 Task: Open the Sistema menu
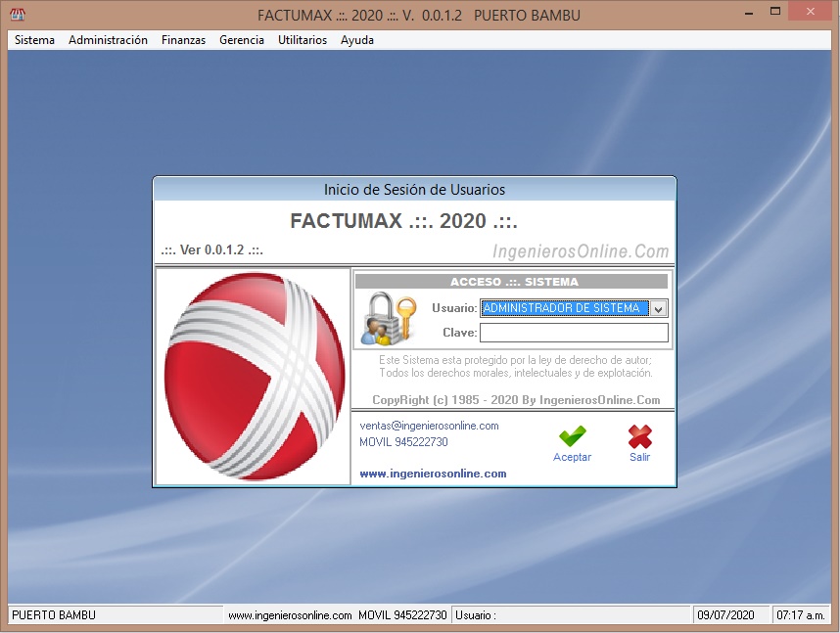[34, 40]
